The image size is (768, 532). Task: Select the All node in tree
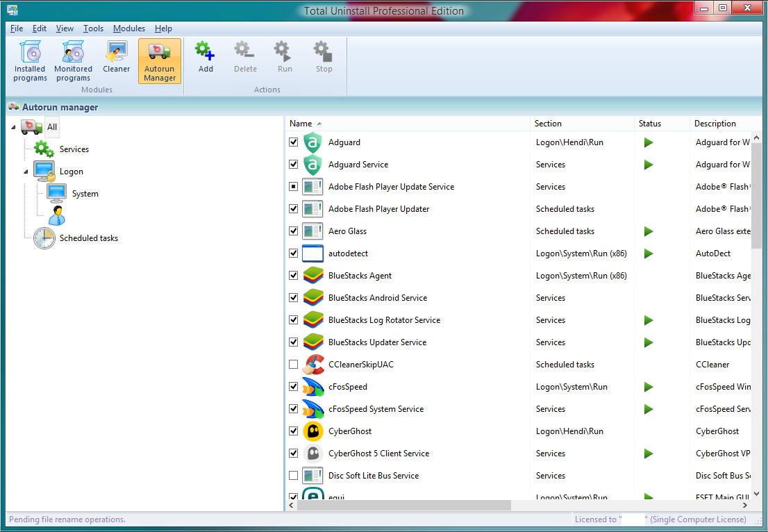click(x=52, y=127)
